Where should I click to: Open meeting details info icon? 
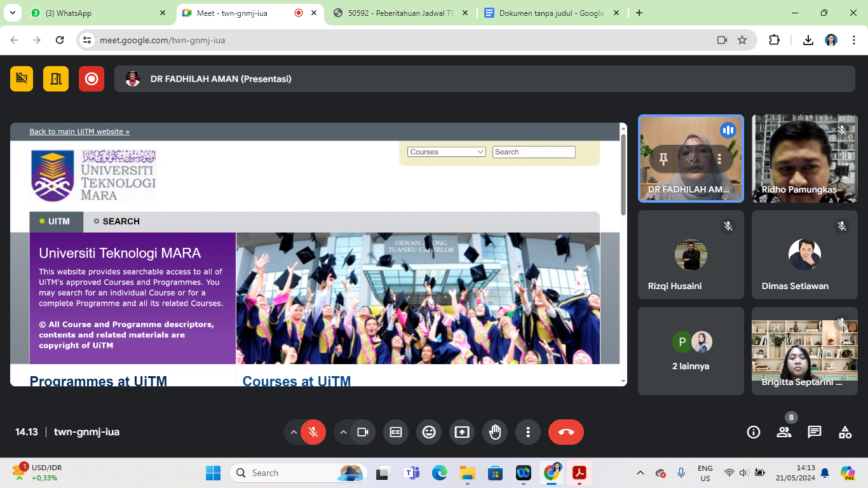(754, 432)
